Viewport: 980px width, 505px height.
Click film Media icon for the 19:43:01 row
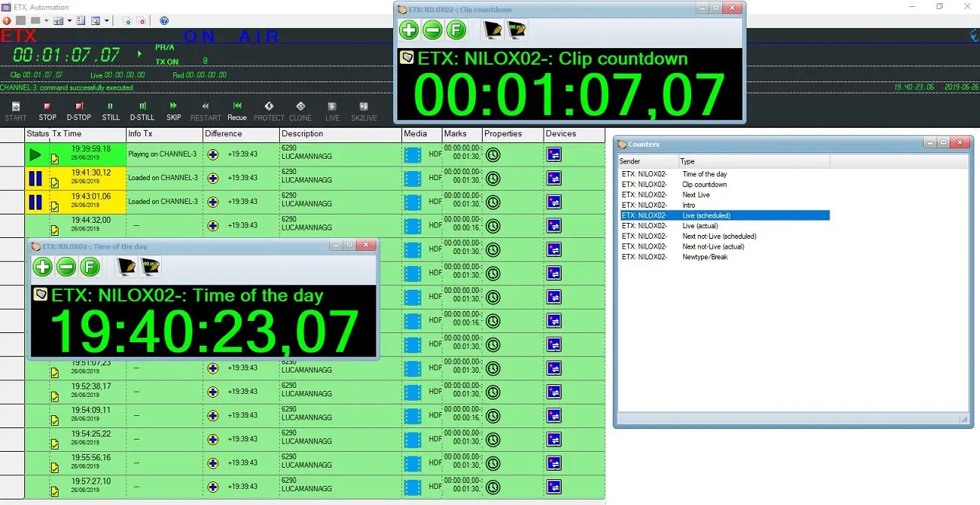412,202
